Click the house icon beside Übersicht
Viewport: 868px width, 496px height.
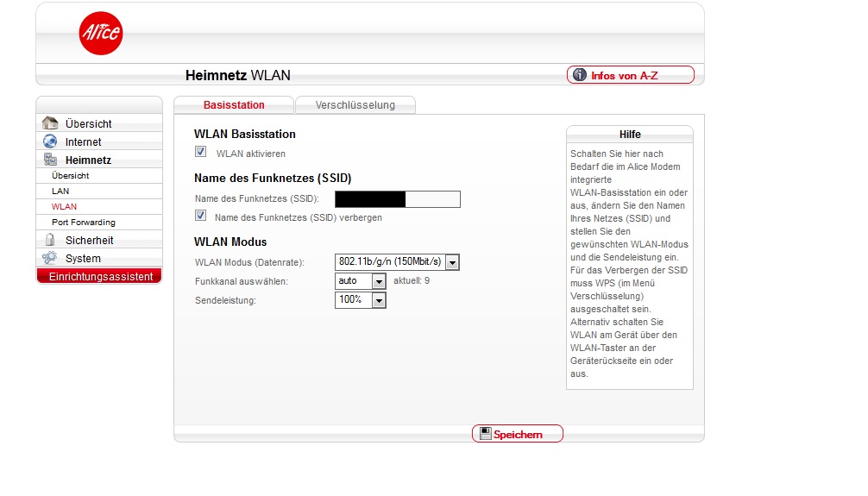50,123
